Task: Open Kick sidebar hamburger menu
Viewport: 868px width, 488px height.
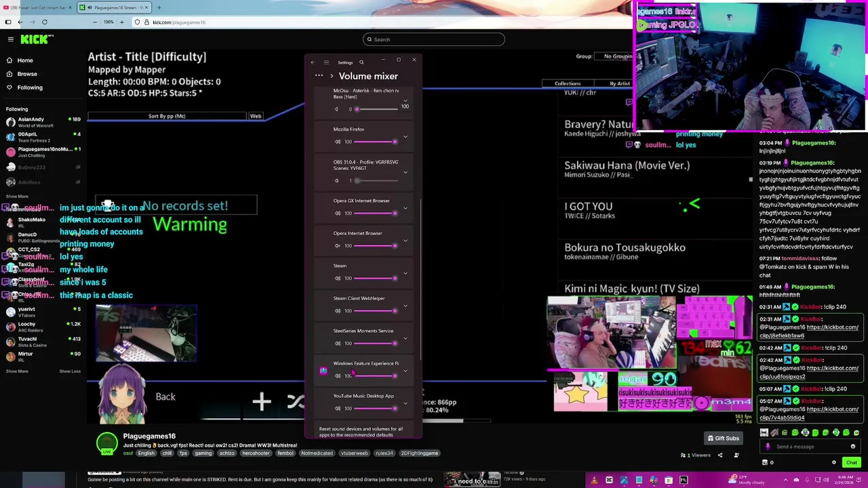Action: pos(10,39)
